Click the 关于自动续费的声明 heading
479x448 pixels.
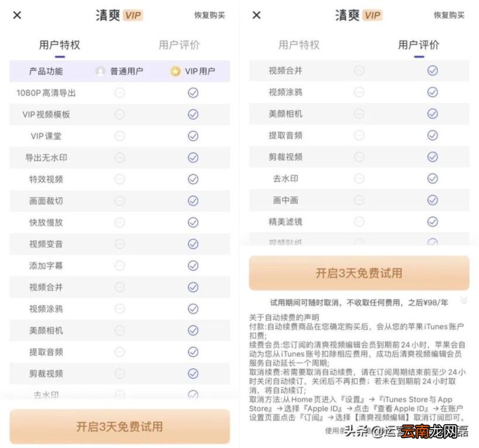(284, 318)
